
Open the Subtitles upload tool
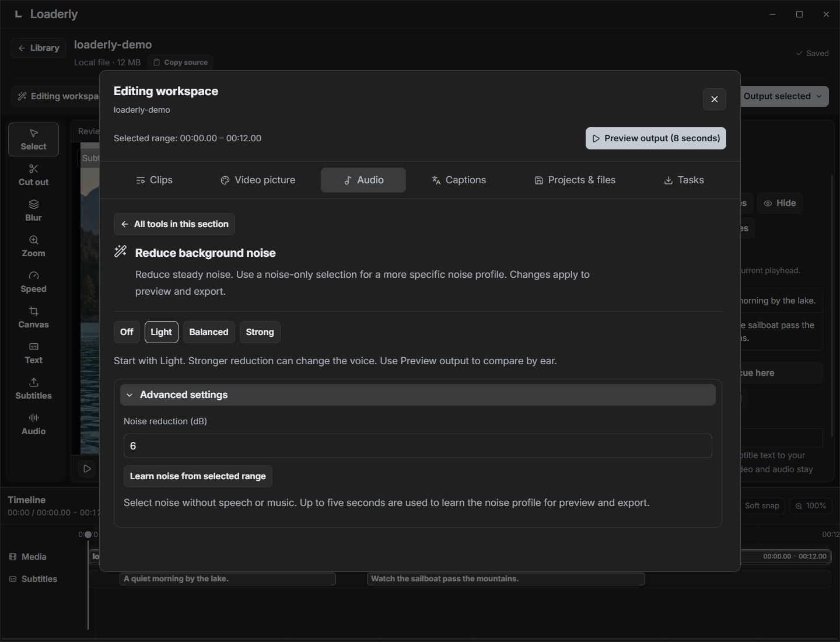[33, 389]
